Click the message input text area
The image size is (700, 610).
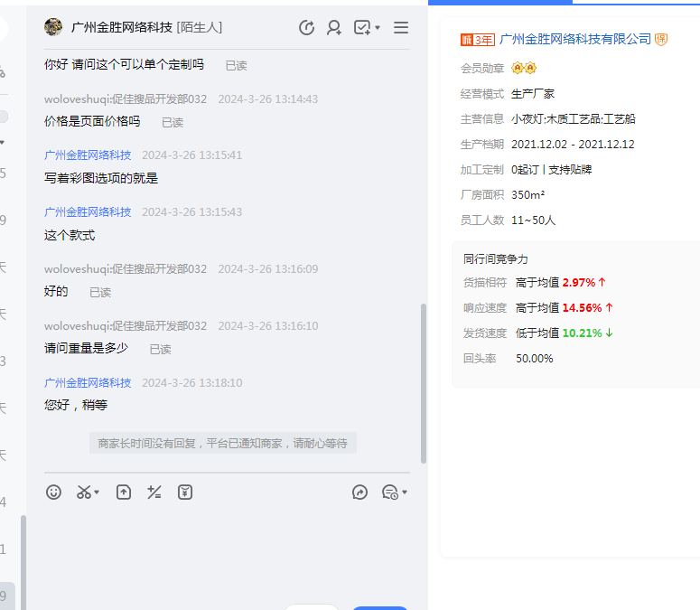(x=226, y=551)
